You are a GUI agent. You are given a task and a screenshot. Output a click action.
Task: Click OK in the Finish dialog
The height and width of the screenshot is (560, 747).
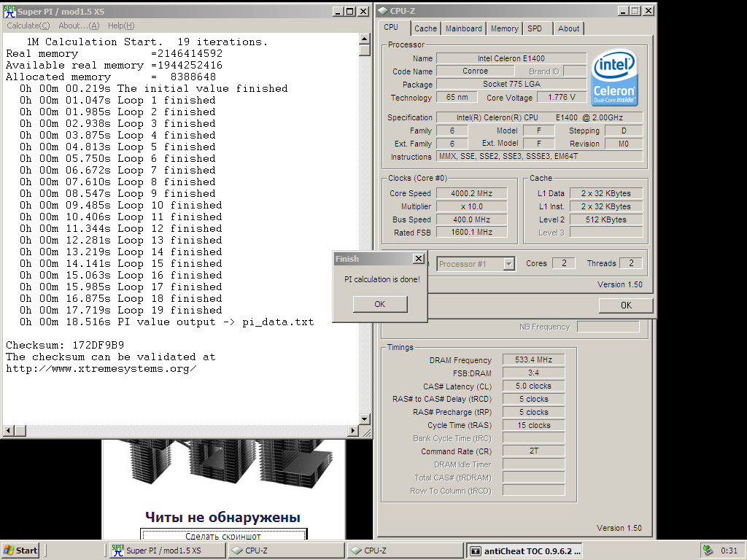click(379, 304)
